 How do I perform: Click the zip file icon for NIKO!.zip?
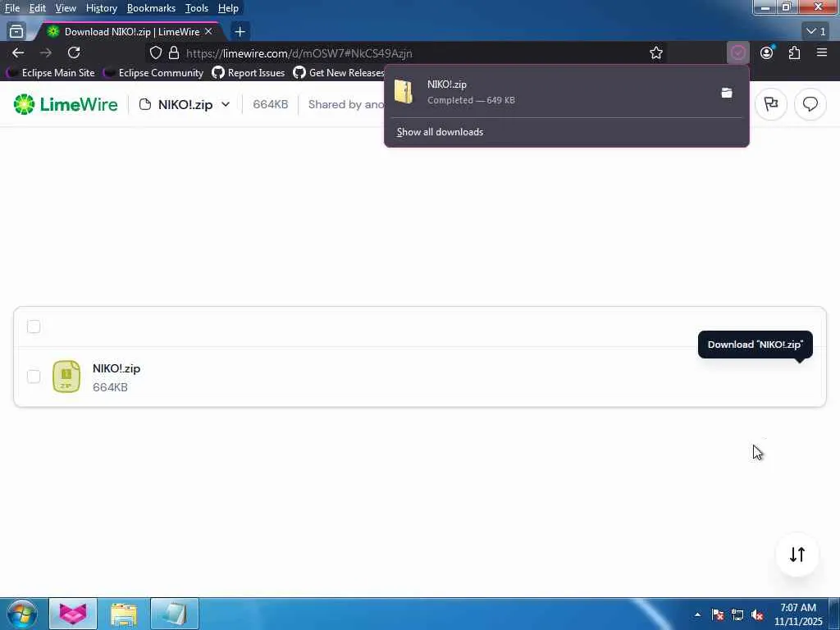point(66,377)
